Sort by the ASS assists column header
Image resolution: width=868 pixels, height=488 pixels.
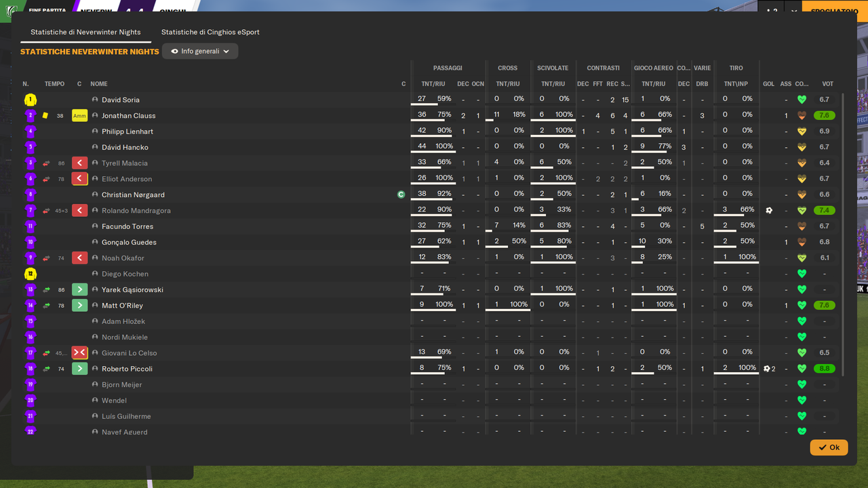[x=786, y=84]
